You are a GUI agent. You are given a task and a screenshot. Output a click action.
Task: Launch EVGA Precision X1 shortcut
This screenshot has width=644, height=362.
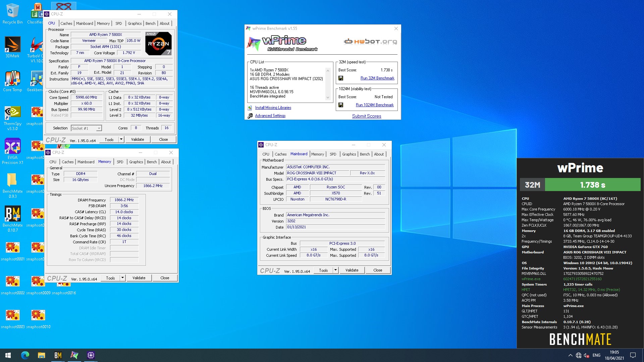pos(12,151)
